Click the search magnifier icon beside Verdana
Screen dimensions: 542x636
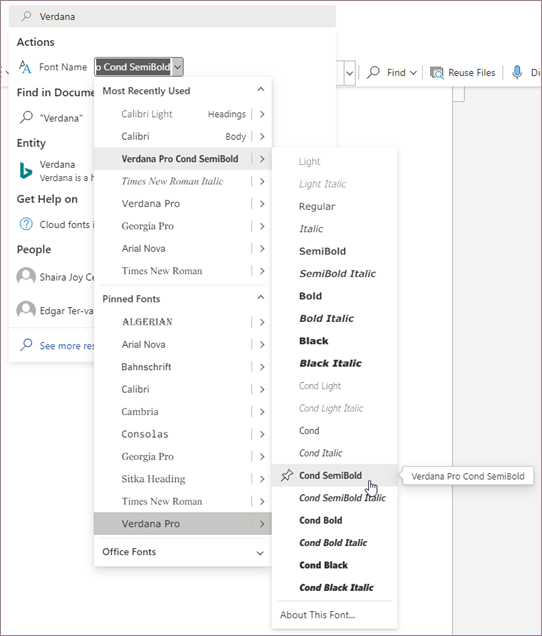tap(26, 16)
